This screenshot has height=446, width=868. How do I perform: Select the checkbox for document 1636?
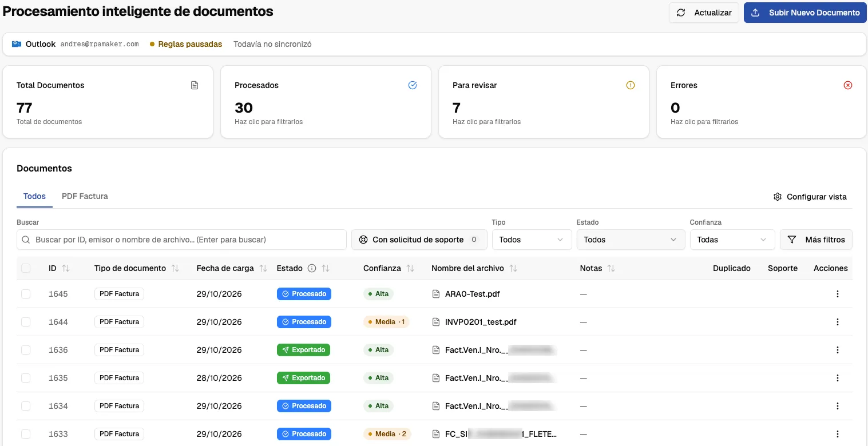click(26, 350)
